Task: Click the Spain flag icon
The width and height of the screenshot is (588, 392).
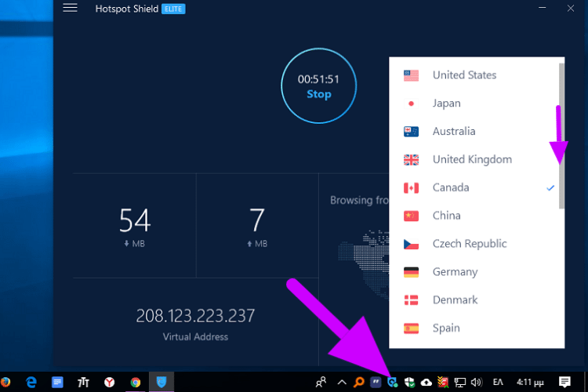Action: coord(411,328)
